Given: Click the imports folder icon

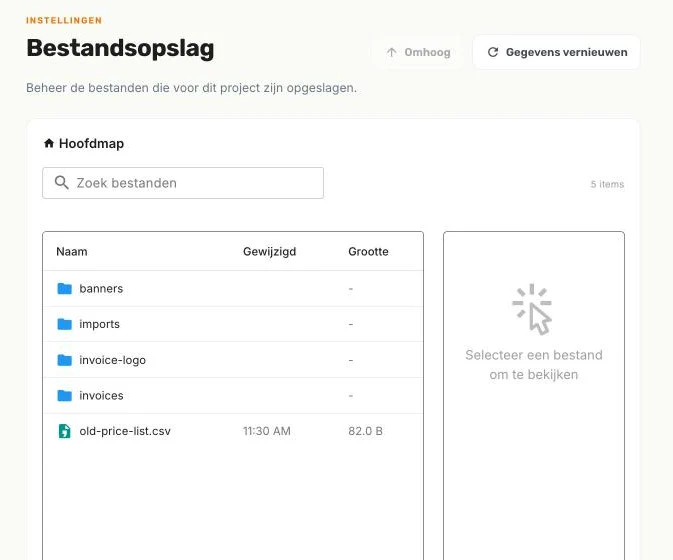Looking at the screenshot, I should [64, 324].
